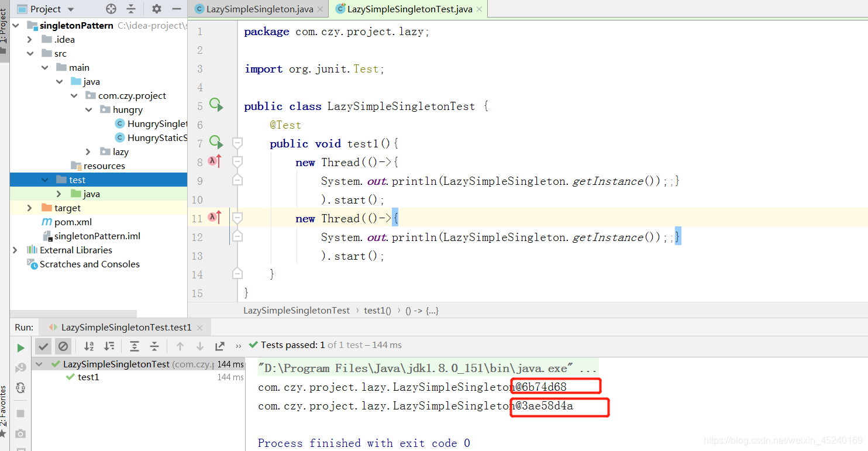The image size is (868, 451).
Task: Toggle code folding marker at line 14
Action: pyautogui.click(x=237, y=273)
